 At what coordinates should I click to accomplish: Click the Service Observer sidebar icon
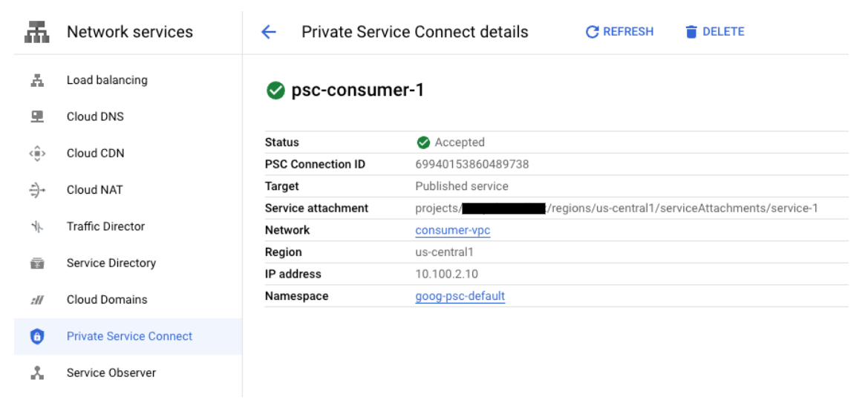(37, 373)
